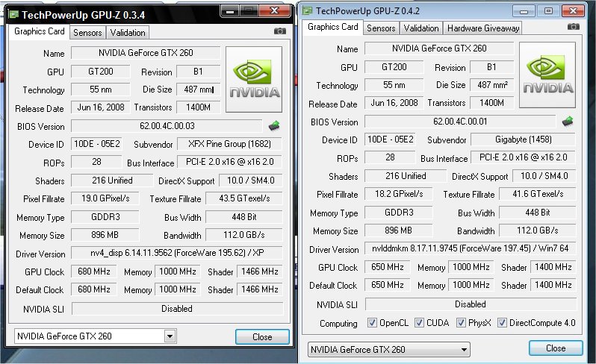Click Release Date field in GPU-Z 0.3.4
The width and height of the screenshot is (596, 364).
coord(100,107)
